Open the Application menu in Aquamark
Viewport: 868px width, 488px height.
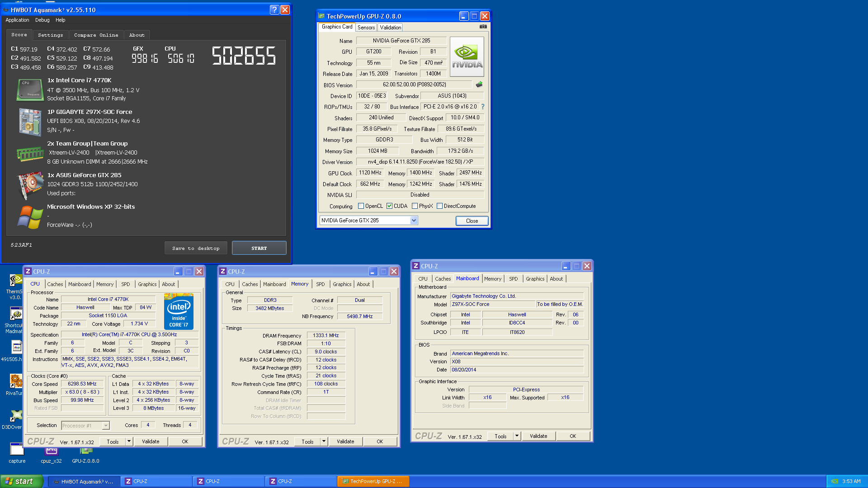point(17,20)
